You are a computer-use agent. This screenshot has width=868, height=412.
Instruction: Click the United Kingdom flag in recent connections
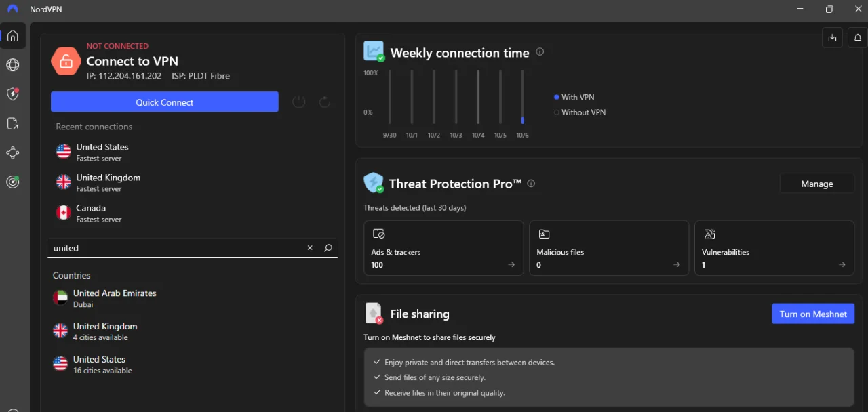(63, 182)
